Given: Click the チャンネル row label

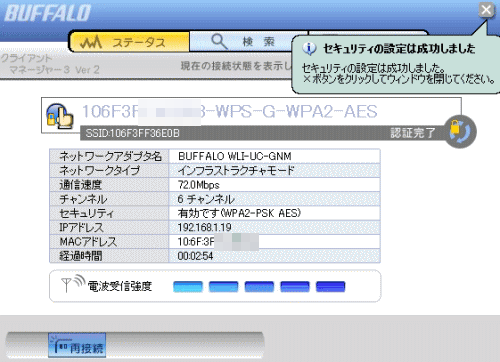Looking at the screenshot, I should pyautogui.click(x=83, y=199).
